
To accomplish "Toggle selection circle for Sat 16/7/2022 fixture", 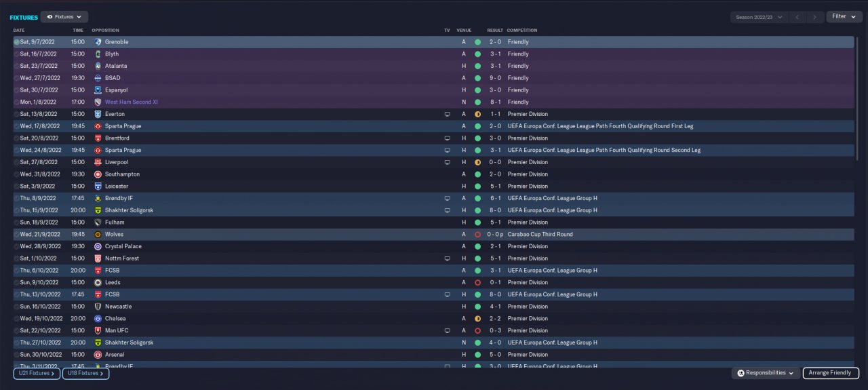I will coord(16,54).
